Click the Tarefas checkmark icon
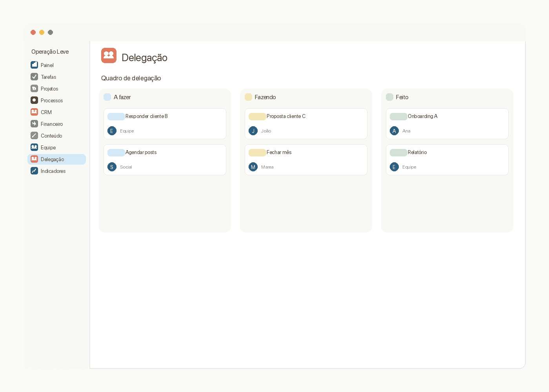 click(35, 77)
